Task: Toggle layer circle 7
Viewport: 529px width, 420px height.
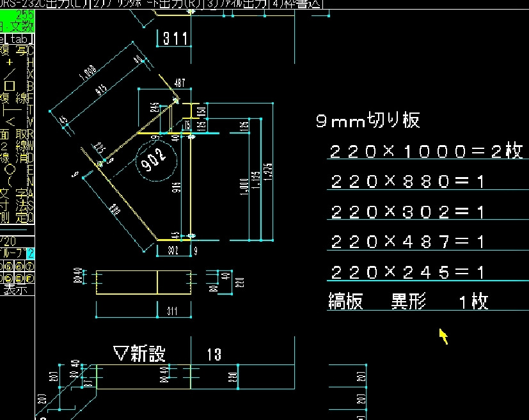Action: [29, 267]
